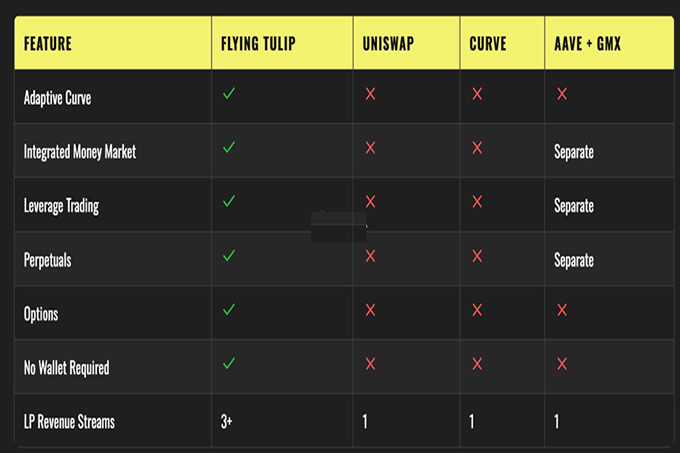
Task: Click the green checkmark in Perpetuals row
Action: tap(229, 255)
